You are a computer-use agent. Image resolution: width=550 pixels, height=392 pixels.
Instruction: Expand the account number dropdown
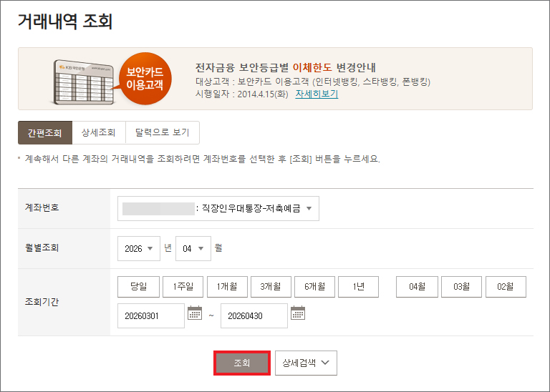point(218,209)
